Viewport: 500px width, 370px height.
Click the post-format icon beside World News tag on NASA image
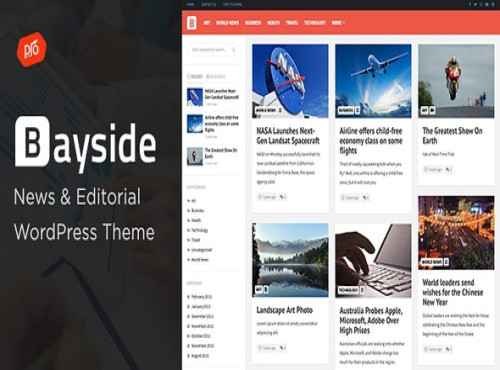point(280,110)
